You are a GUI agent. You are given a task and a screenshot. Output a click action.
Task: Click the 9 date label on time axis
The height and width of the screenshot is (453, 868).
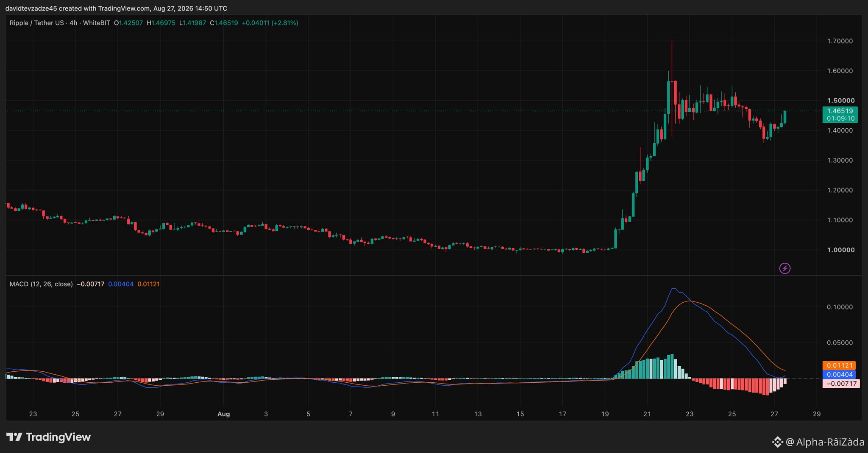[393, 414]
